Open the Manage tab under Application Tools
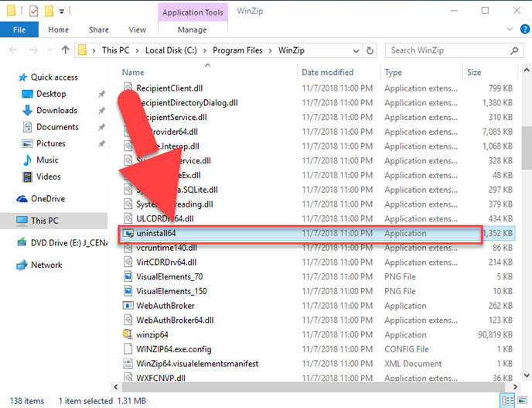 (x=193, y=29)
